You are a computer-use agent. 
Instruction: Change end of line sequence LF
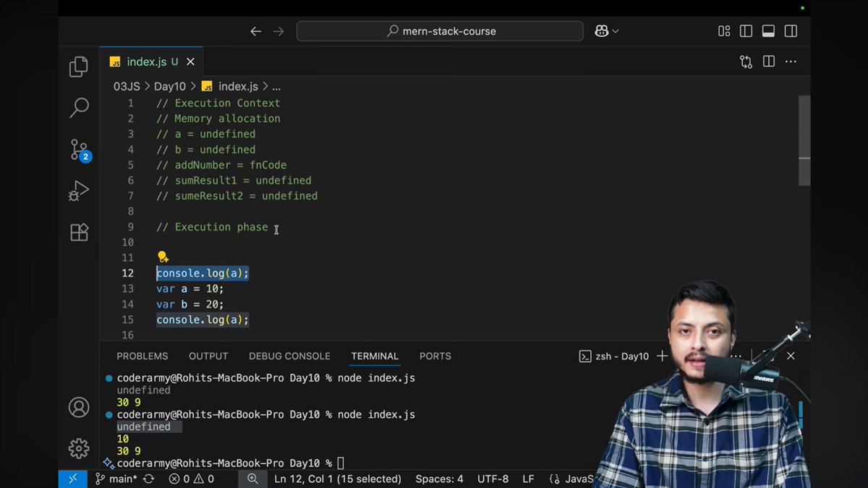(528, 479)
